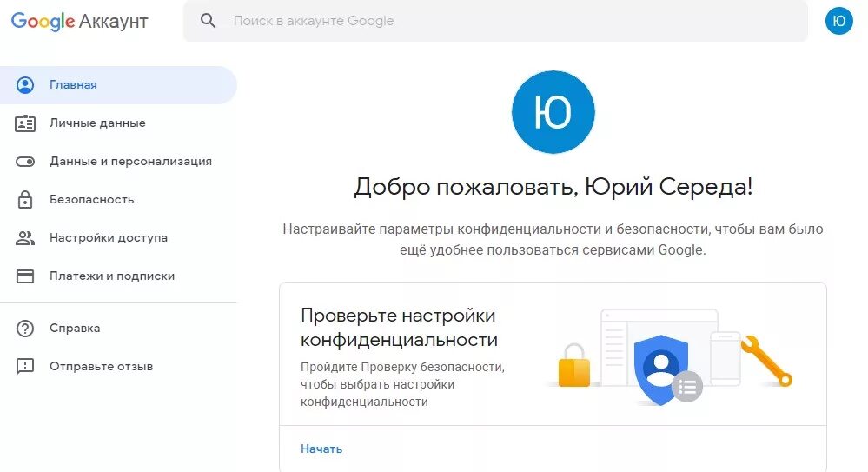Click the card icon for Платежи и подписки
The width and height of the screenshot is (868, 472).
click(x=25, y=276)
